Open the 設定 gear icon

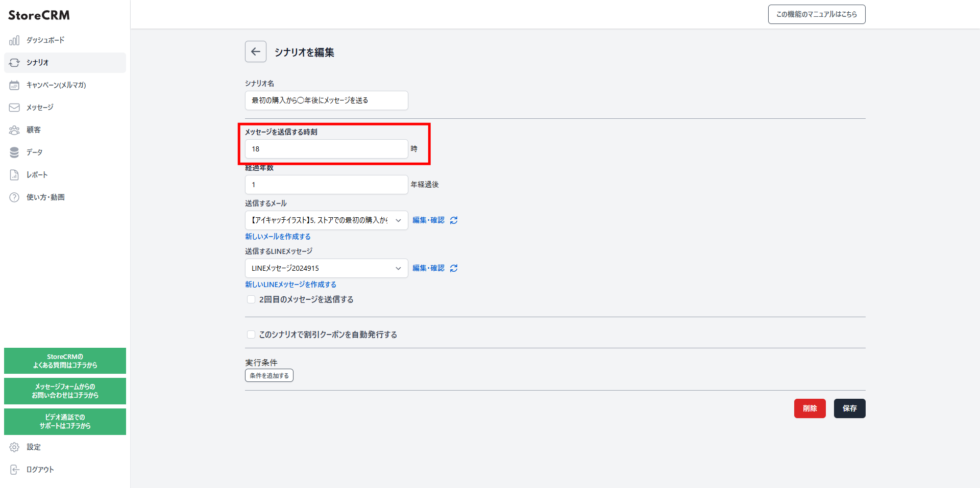14,447
